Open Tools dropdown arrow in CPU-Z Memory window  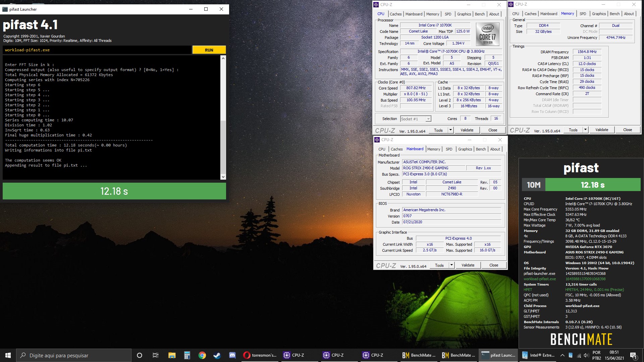click(x=585, y=130)
